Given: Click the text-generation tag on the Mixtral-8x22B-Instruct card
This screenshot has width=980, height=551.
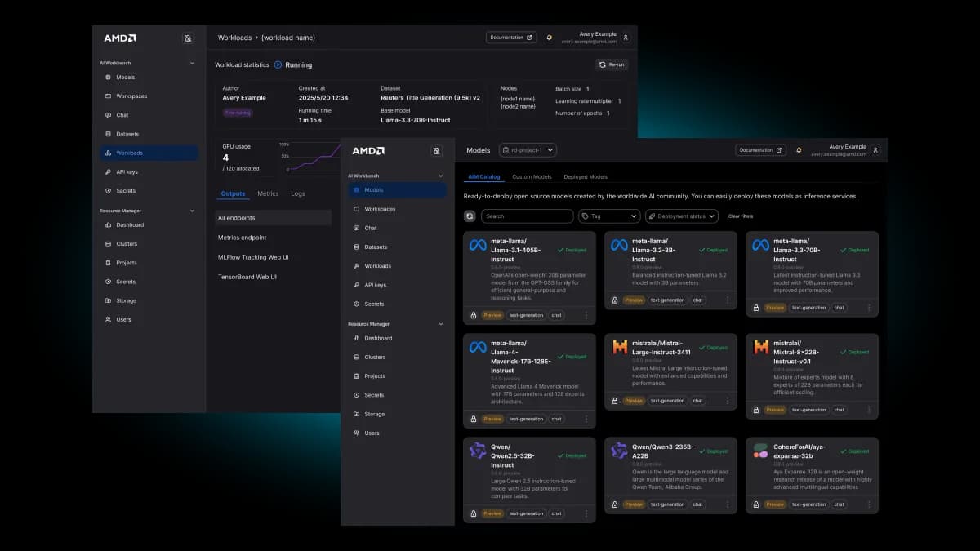Looking at the screenshot, I should [x=808, y=410].
